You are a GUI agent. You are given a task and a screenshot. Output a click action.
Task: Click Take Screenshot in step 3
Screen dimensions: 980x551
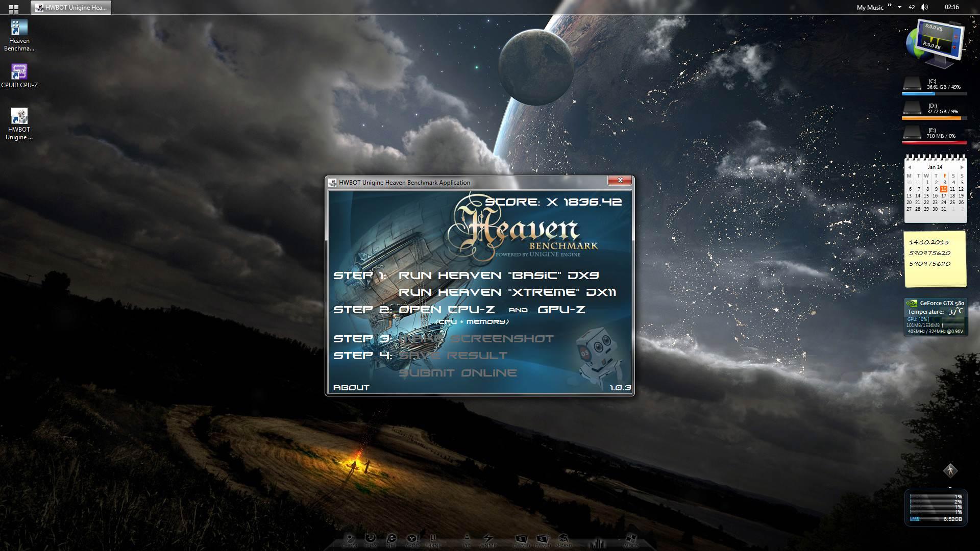[476, 339]
